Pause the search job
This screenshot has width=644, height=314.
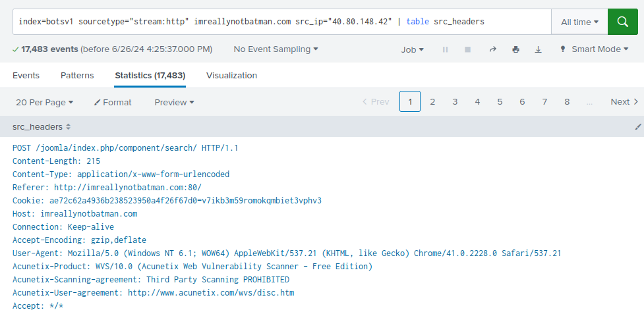(445, 49)
